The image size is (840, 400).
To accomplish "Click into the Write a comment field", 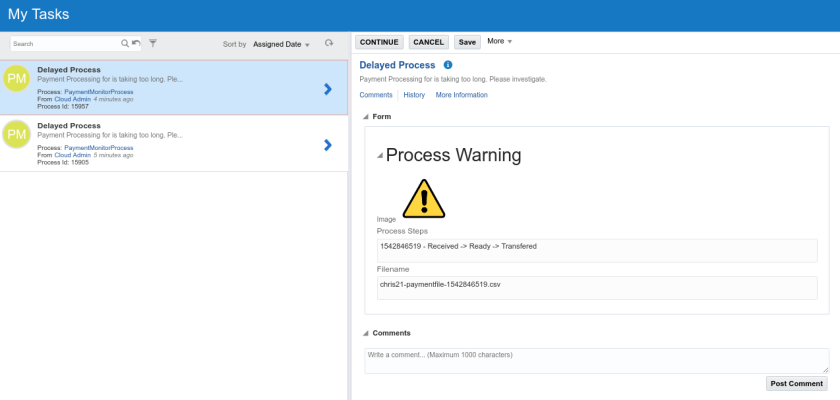I will (x=595, y=360).
